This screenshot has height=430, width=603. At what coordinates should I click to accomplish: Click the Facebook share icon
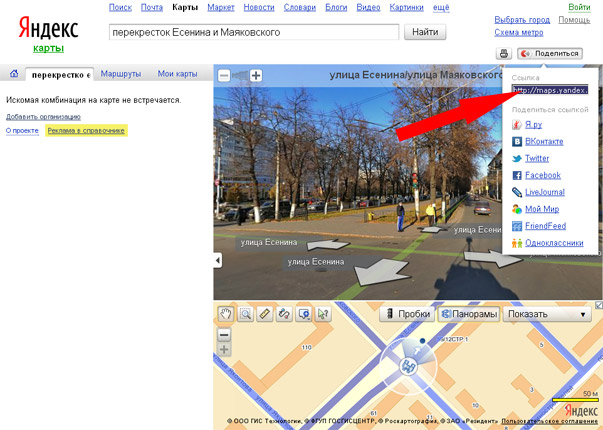coord(517,175)
